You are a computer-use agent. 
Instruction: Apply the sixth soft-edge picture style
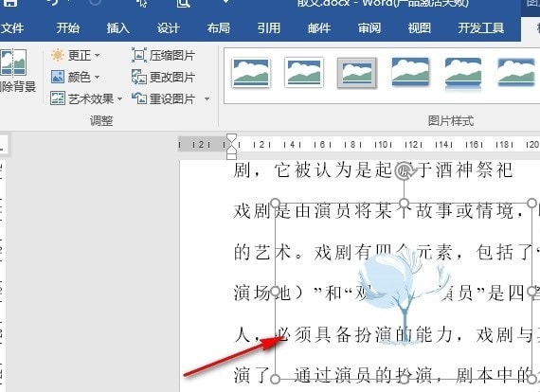coord(516,72)
